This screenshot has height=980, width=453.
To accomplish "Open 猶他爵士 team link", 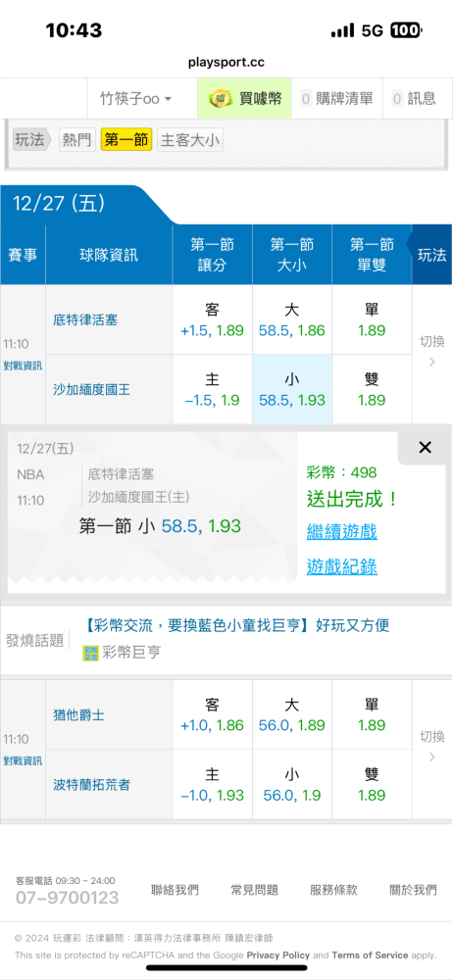I will tap(78, 715).
